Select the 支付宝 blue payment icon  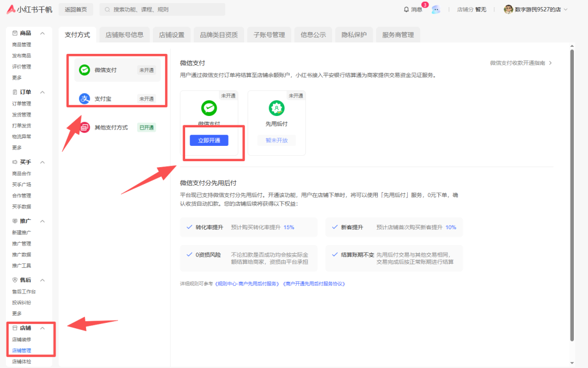point(84,99)
